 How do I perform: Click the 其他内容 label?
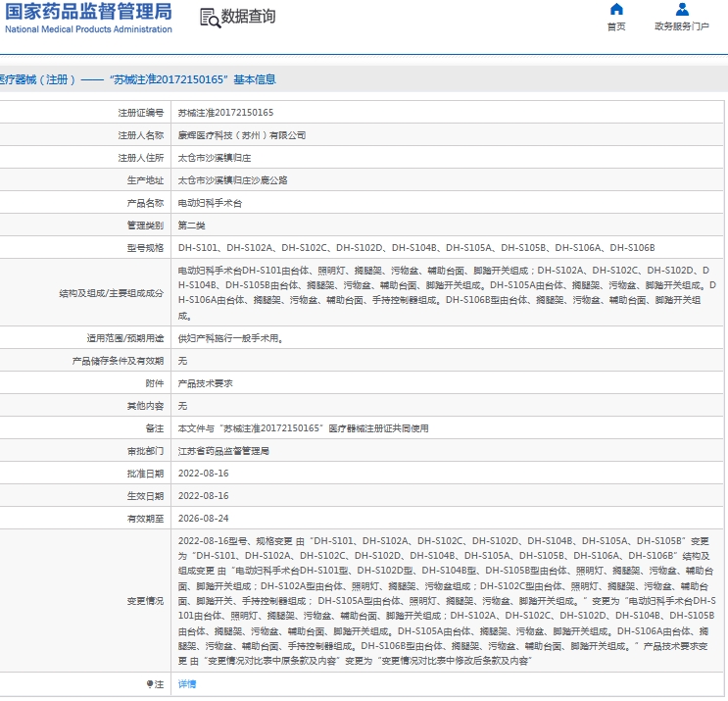[145, 406]
